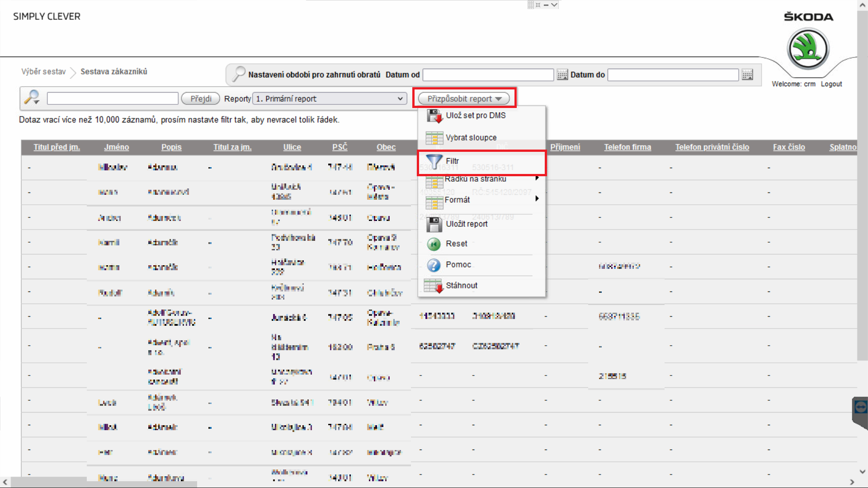
Task: Expand the Reporty Primární report dropdown
Action: tap(329, 99)
